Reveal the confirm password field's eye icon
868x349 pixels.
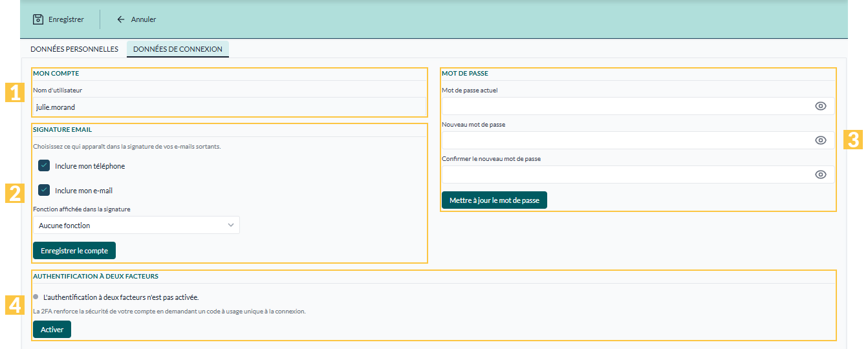[821, 174]
